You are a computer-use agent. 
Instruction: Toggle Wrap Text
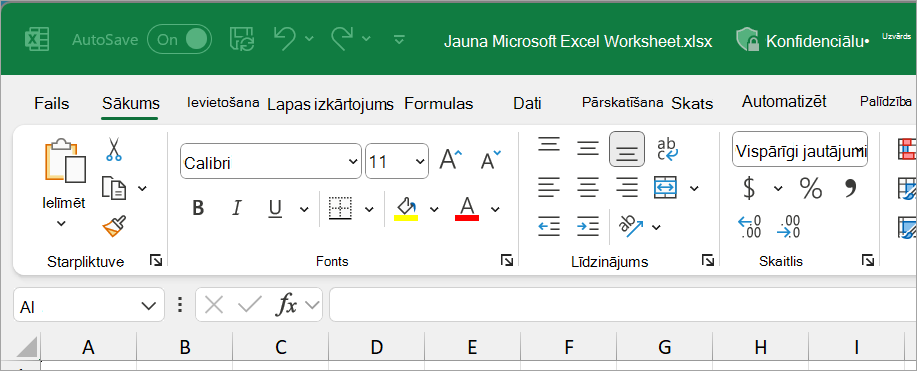pos(667,149)
